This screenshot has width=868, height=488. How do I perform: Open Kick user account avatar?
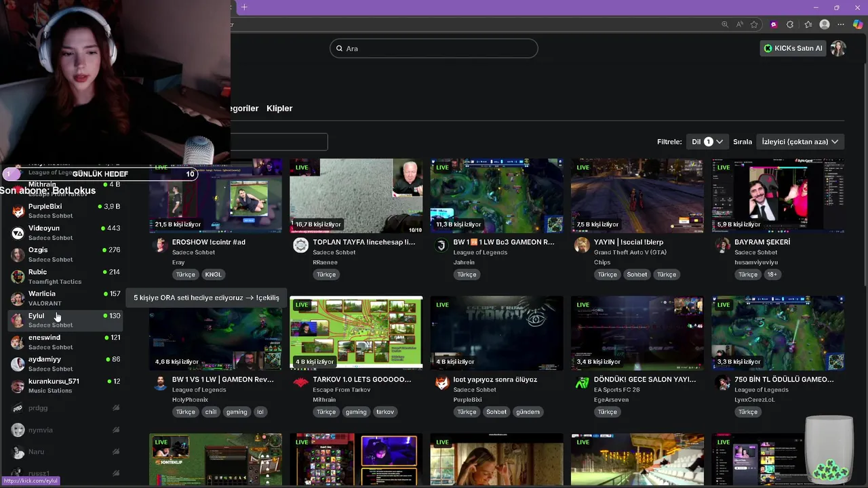pyautogui.click(x=838, y=48)
